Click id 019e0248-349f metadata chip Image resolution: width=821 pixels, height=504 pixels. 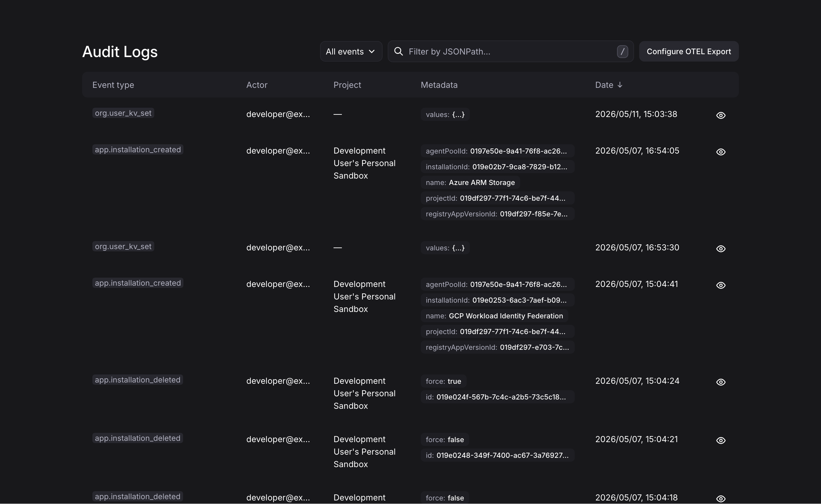(x=497, y=455)
